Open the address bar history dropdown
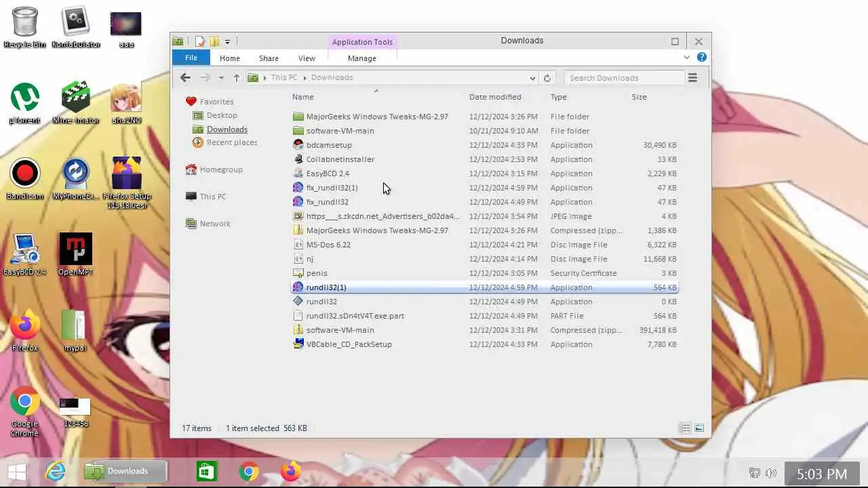This screenshot has height=488, width=868. coord(533,78)
